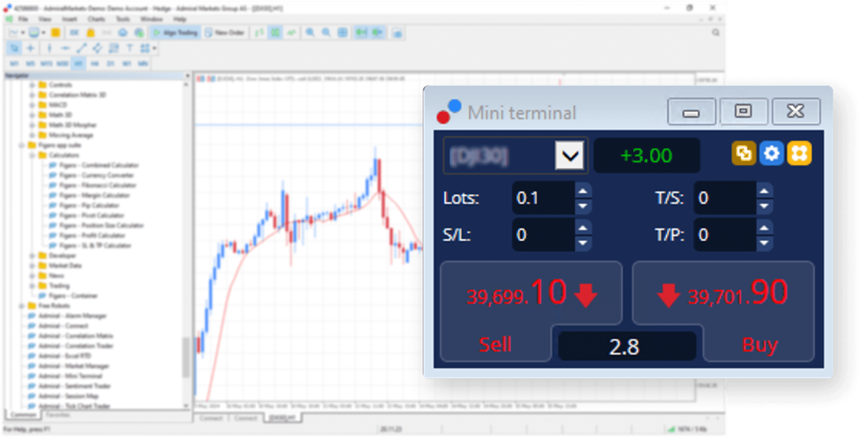Open the search magnifier at top right
The height and width of the screenshot is (437, 868).
tap(715, 33)
